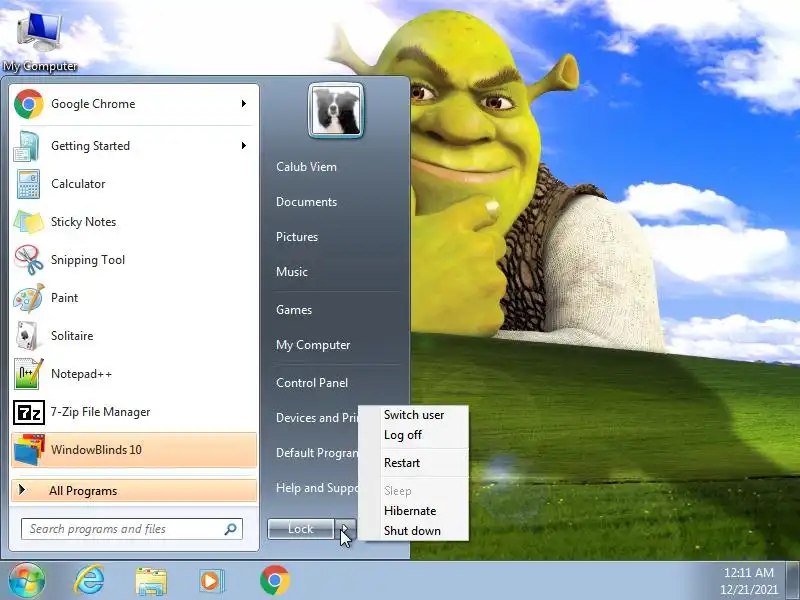Click the All Programs text
This screenshot has height=600, width=800.
pos(83,491)
